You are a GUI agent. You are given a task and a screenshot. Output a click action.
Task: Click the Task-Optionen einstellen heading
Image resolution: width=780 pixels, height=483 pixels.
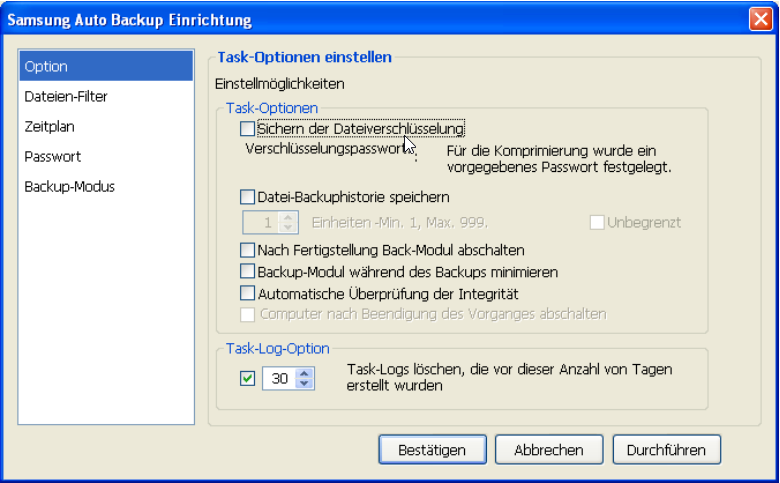coord(304,57)
